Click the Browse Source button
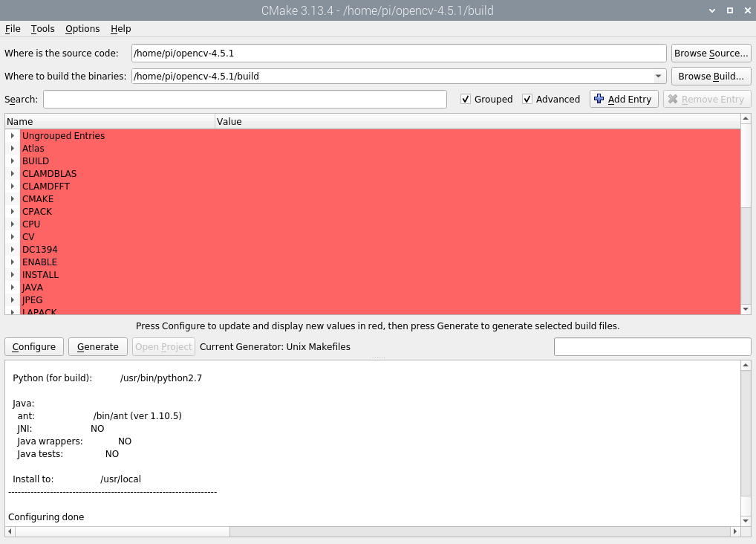 pos(711,53)
